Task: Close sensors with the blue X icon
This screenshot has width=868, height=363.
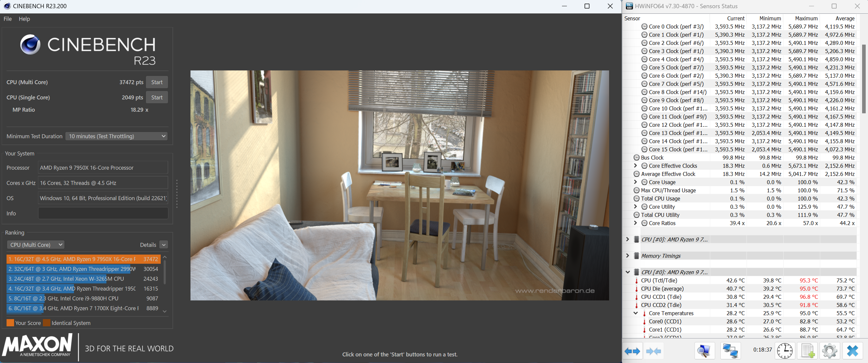Action: 853,351
